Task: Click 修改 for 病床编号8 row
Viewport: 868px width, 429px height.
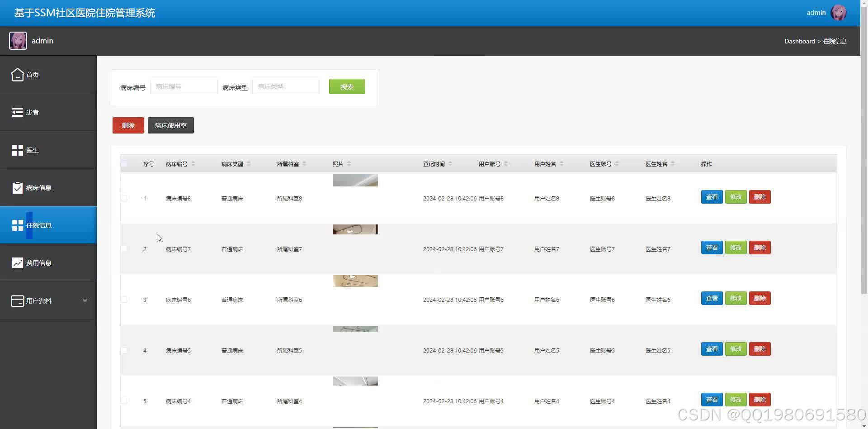Action: coord(736,197)
